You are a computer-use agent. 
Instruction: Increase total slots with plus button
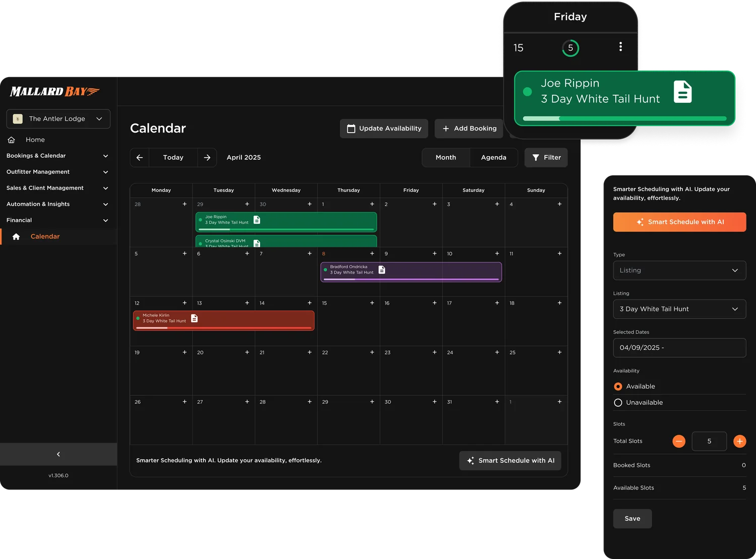click(739, 441)
